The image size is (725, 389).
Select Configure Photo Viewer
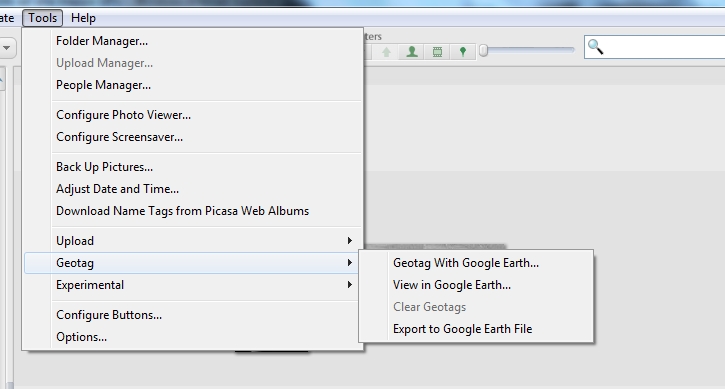pos(193,115)
